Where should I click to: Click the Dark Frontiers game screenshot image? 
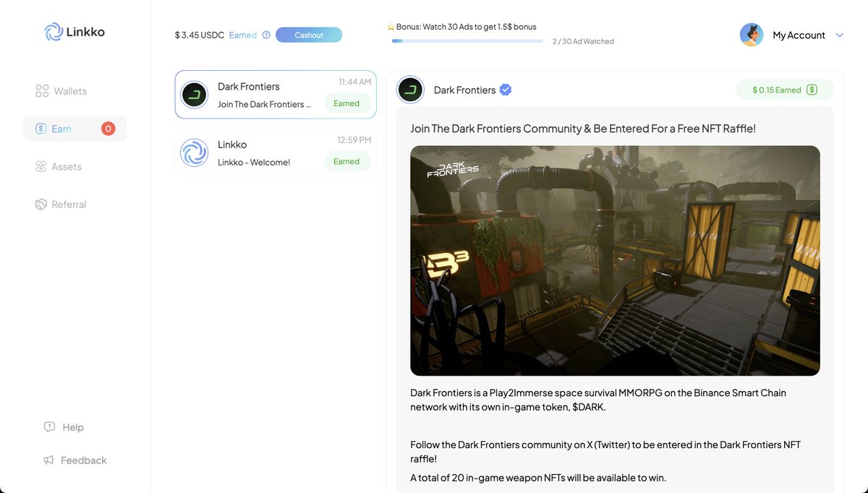pyautogui.click(x=615, y=261)
